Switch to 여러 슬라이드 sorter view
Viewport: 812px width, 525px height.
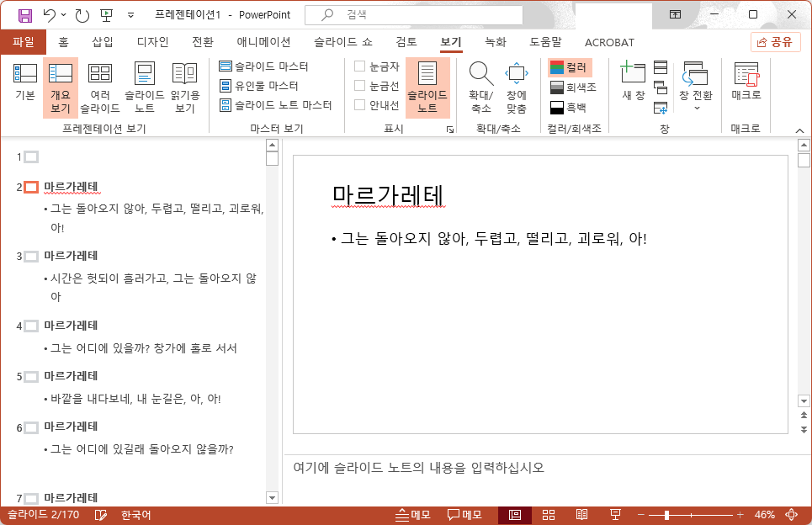[100, 87]
